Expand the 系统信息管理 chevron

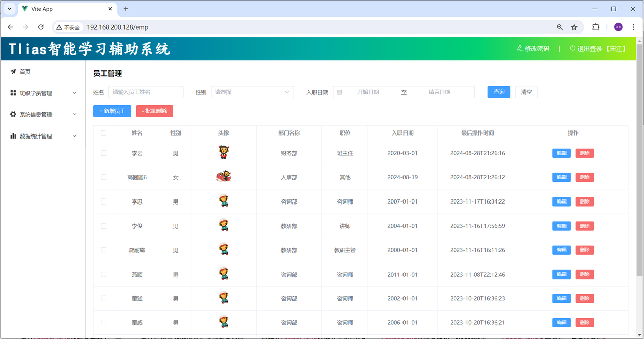point(75,114)
